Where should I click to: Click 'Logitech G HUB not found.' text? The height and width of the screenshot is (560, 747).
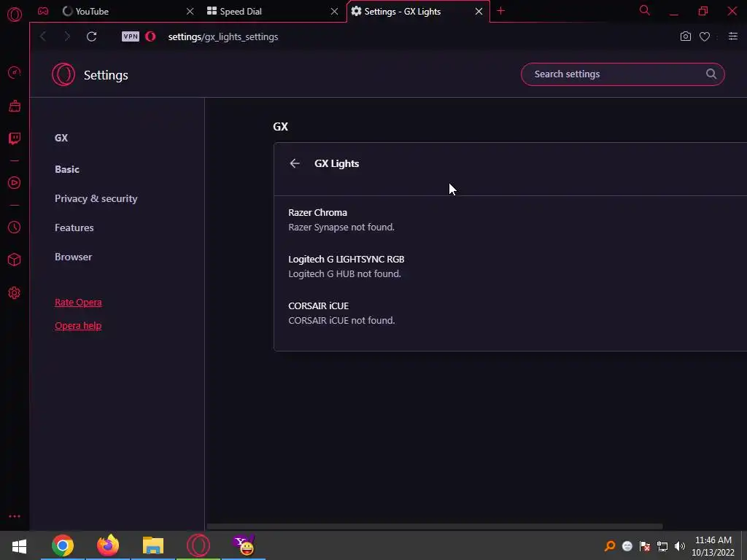345,274
